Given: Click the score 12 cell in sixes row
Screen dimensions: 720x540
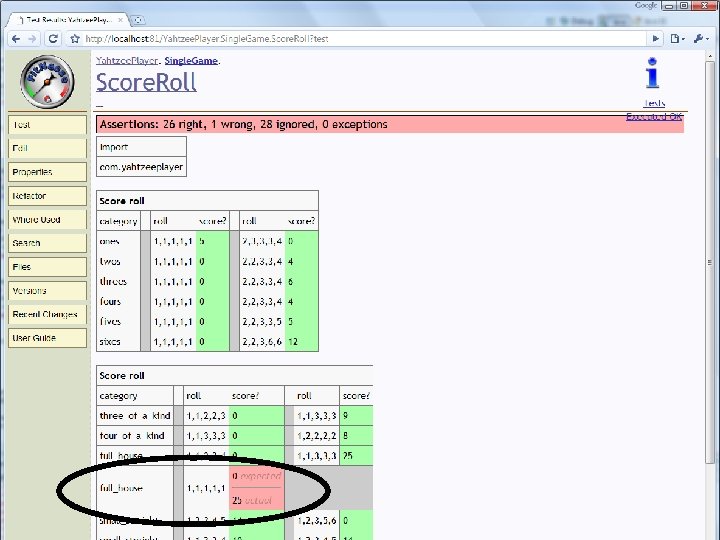Looking at the screenshot, I should (x=301, y=342).
